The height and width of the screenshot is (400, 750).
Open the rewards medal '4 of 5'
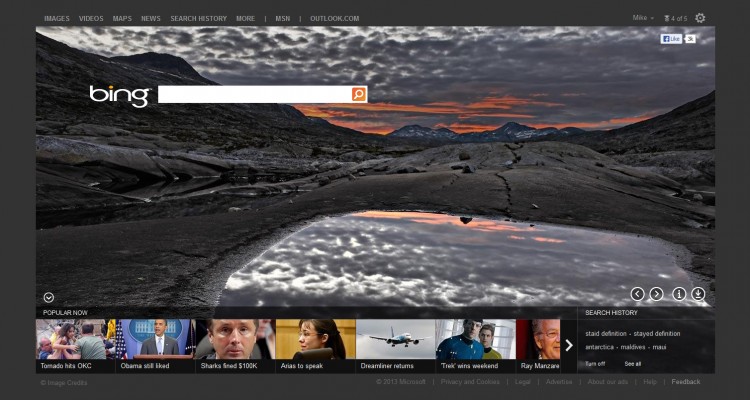coord(675,18)
